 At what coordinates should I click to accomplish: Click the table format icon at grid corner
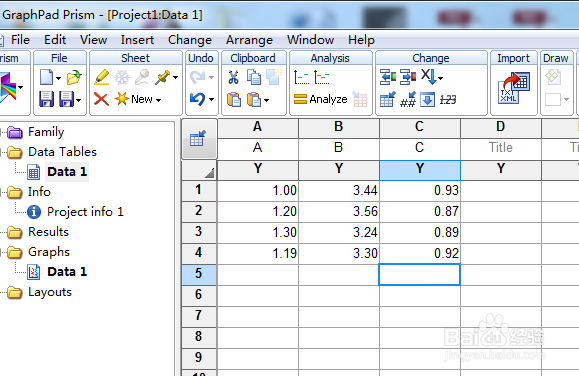point(198,139)
